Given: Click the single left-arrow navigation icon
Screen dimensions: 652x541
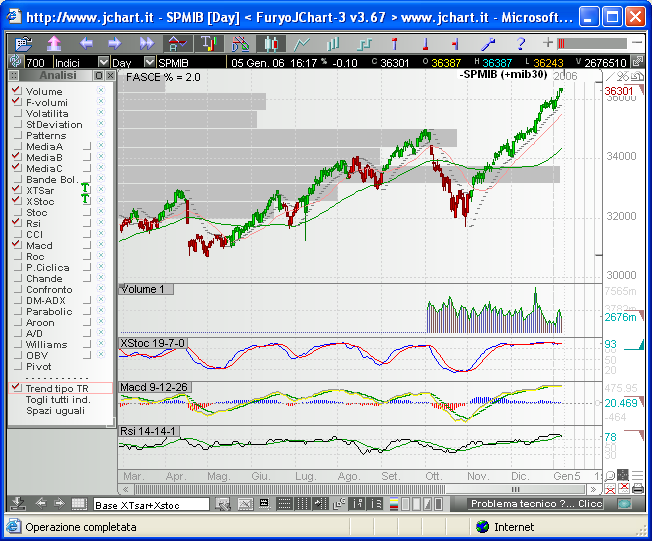Looking at the screenshot, I should coord(86,43).
